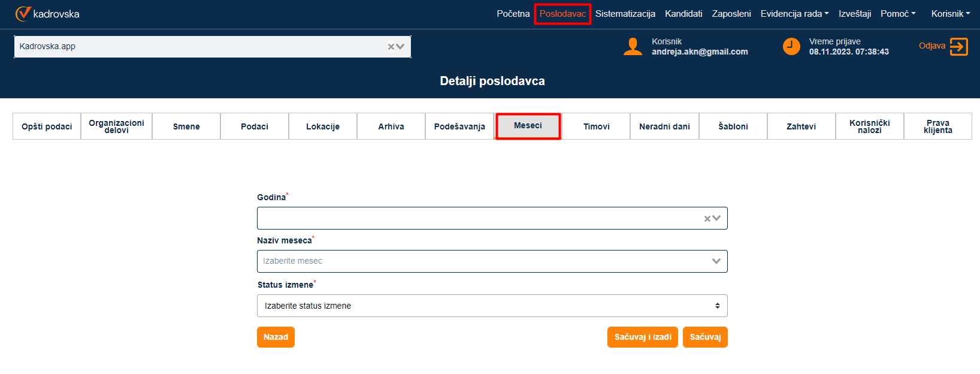Click the Odjava logout arrow icon
Screen dimensions: 980x374
(958, 47)
